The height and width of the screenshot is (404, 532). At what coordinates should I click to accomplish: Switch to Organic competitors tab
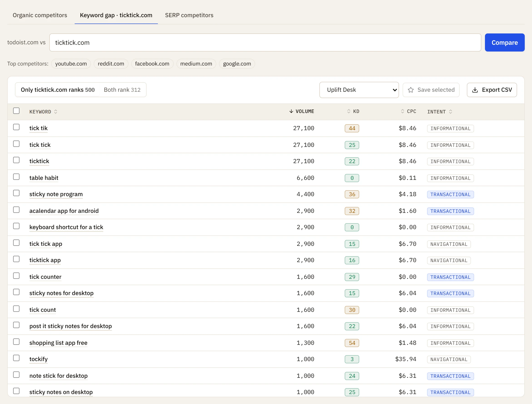tap(40, 15)
